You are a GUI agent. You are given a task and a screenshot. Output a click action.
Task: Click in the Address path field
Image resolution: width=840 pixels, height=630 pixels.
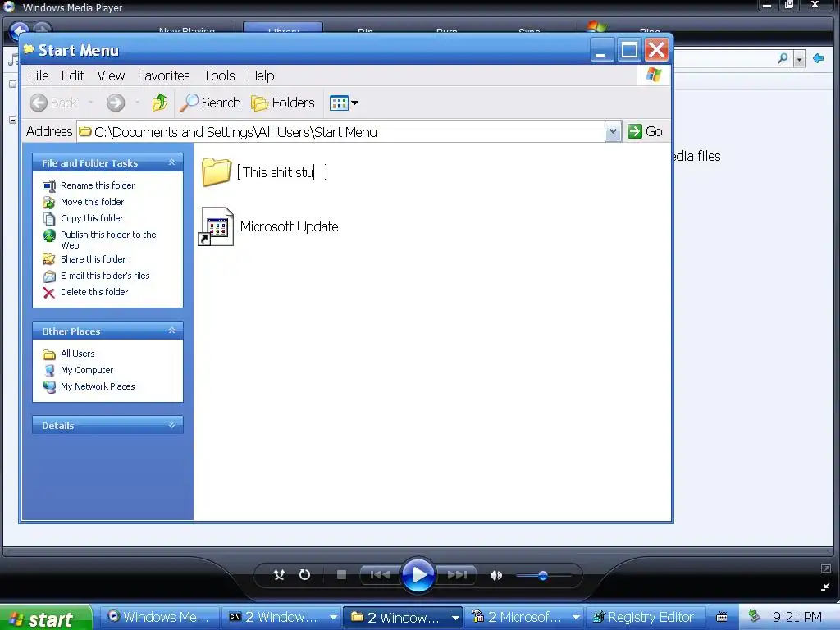pyautogui.click(x=340, y=132)
